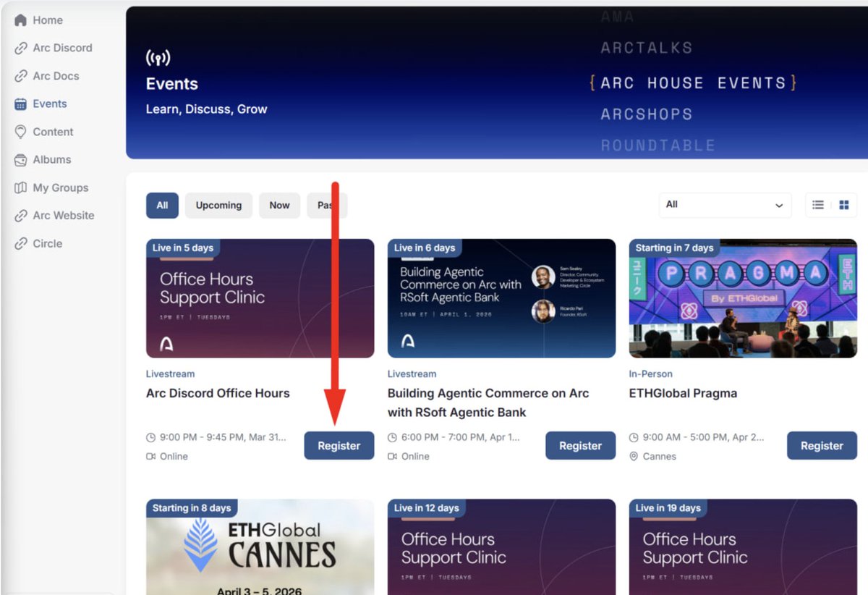Open Office Hours thumbnail, Live in 19 days
The width and height of the screenshot is (868, 595).
743,547
